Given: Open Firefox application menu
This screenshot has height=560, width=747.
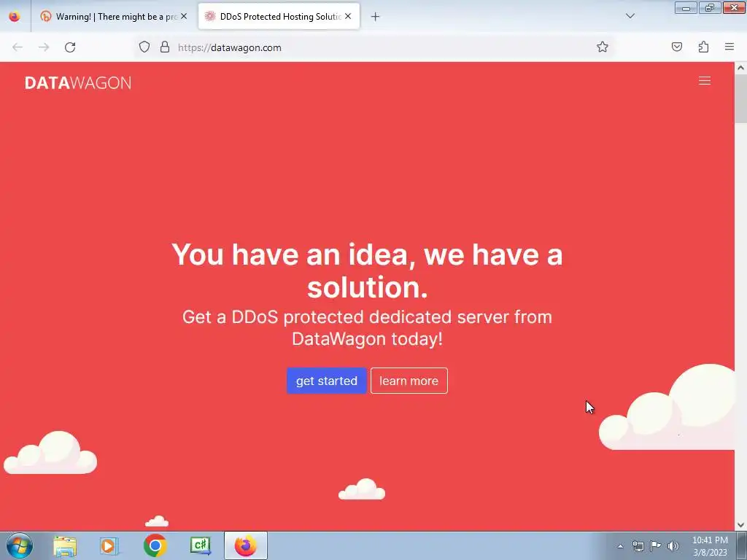Looking at the screenshot, I should click(729, 47).
